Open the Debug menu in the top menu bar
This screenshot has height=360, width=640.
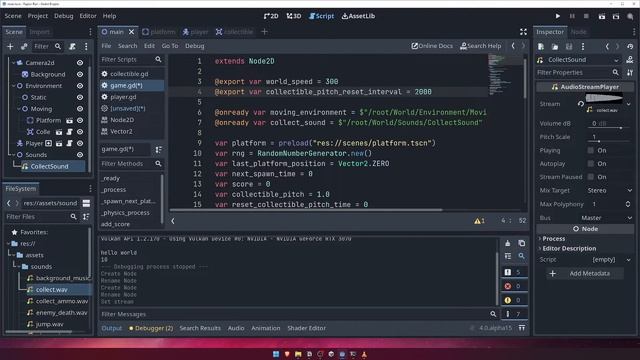click(x=63, y=16)
